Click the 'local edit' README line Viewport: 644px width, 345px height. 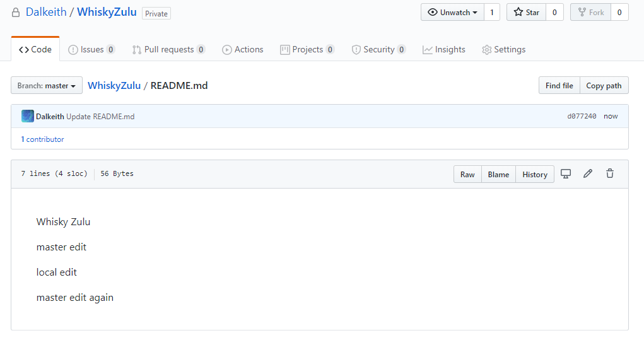[x=56, y=272]
